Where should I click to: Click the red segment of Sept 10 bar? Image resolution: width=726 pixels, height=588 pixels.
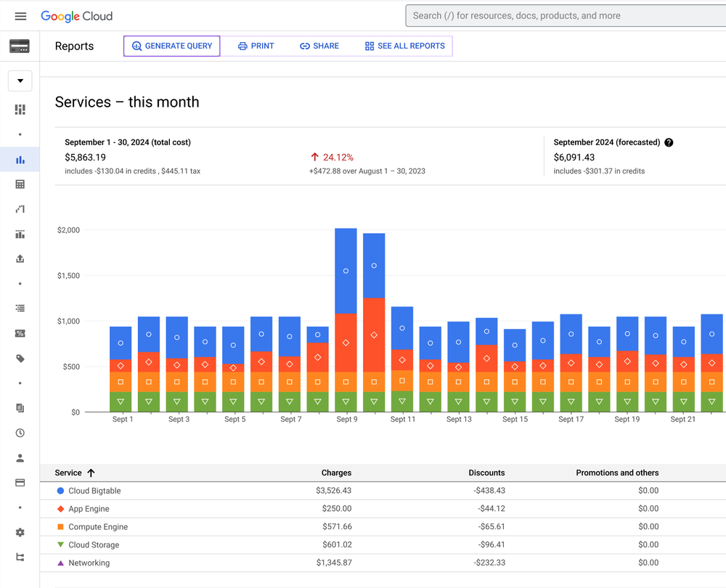click(374, 335)
